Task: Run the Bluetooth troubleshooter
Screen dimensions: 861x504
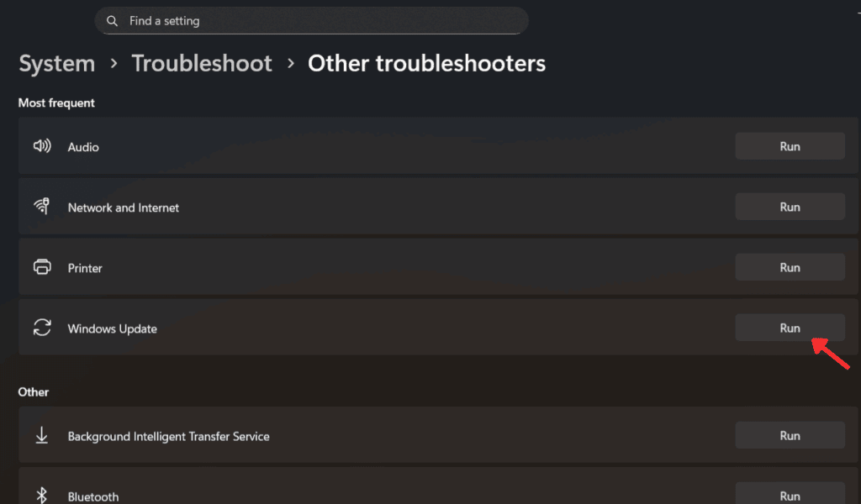Action: pos(790,495)
